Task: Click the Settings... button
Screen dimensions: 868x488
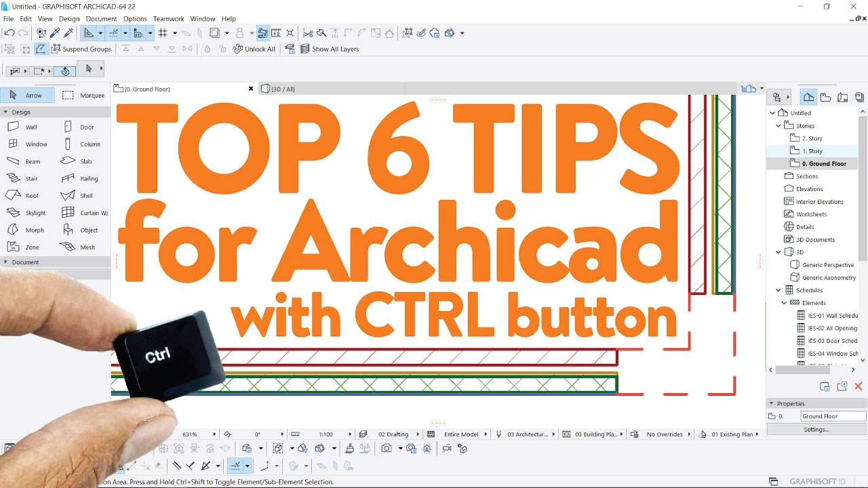Action: tap(816, 430)
